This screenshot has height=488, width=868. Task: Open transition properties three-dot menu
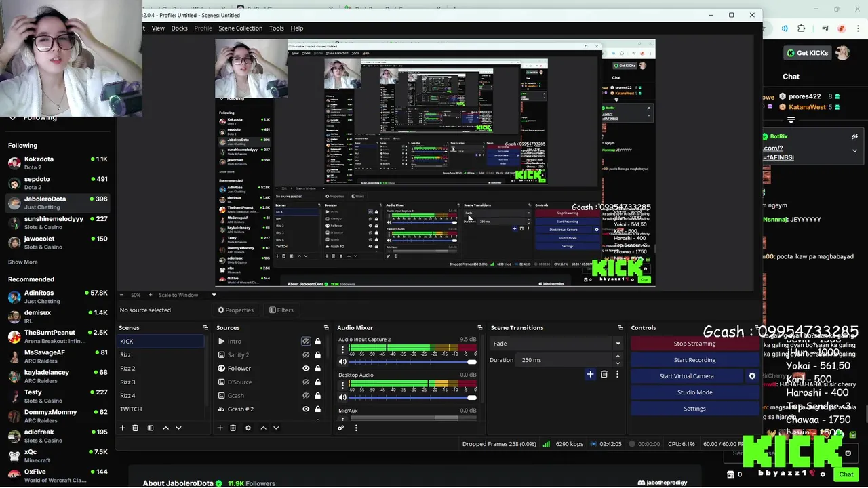pyautogui.click(x=617, y=374)
